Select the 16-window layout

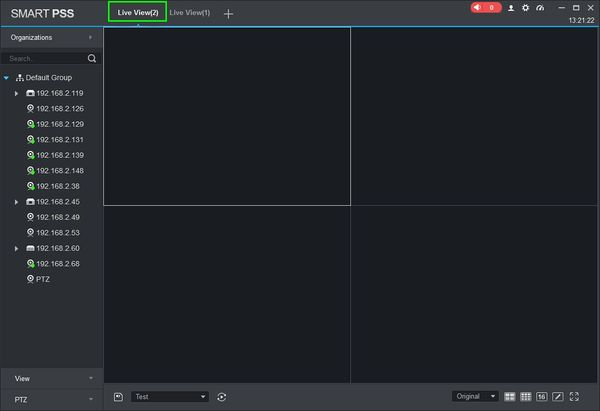point(541,396)
